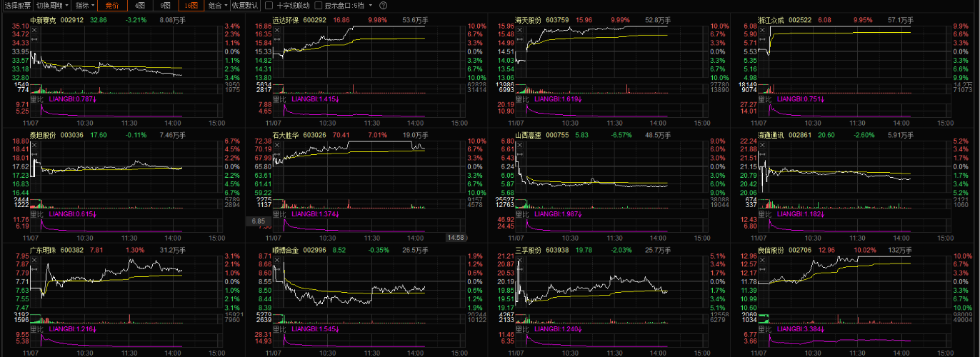Enable the 十字线联动 checkbox

[269, 5]
